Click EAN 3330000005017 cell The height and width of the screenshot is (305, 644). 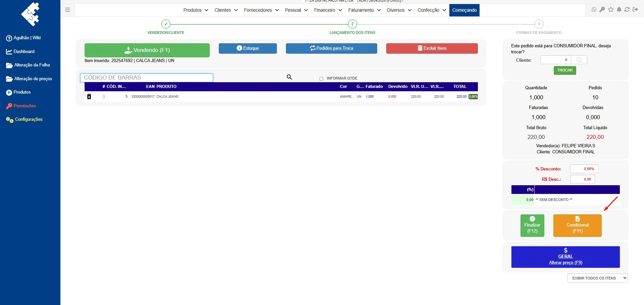(143, 97)
